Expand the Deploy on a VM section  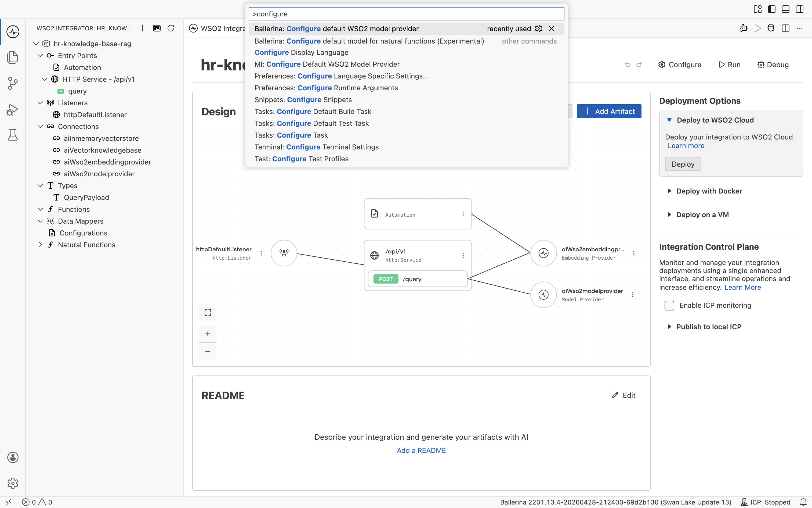pyautogui.click(x=669, y=214)
